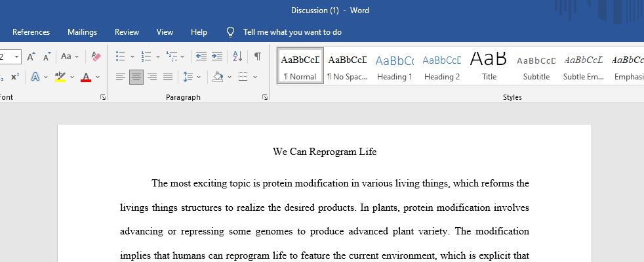
Task: Clear all formatting with eraser icon
Action: 96,56
